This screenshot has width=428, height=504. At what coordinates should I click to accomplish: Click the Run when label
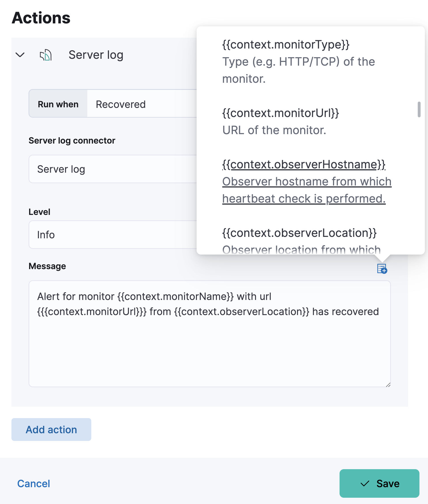[58, 104]
